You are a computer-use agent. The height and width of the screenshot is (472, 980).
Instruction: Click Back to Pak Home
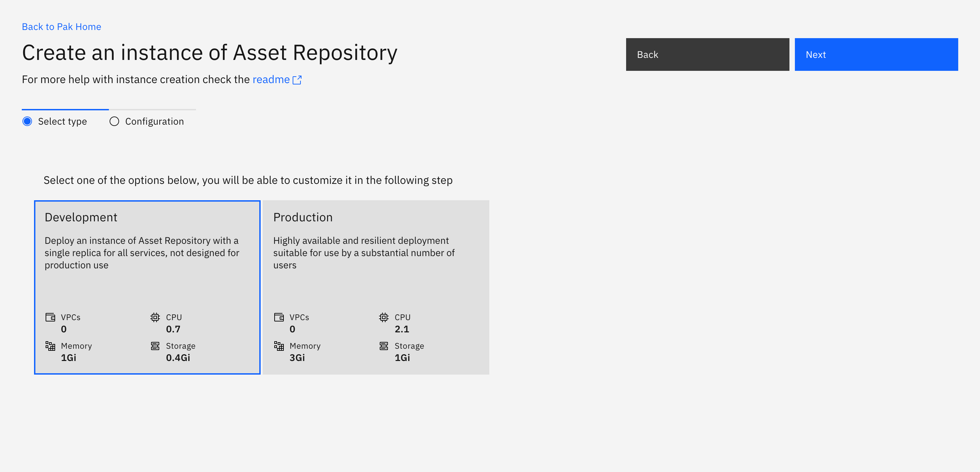click(61, 26)
